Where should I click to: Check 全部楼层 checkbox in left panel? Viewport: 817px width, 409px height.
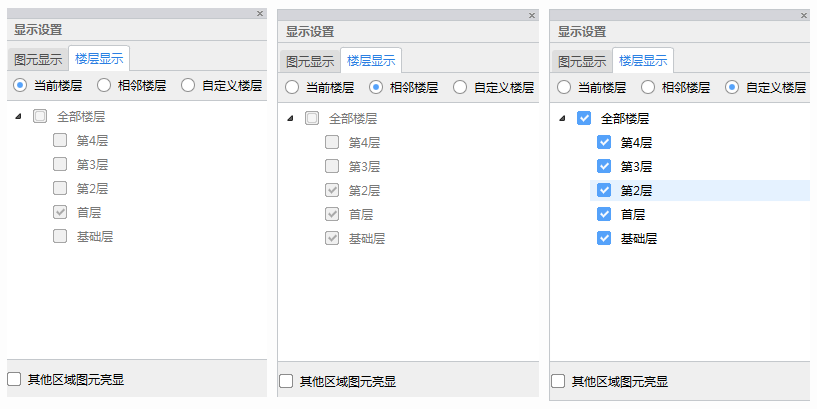tap(40, 116)
